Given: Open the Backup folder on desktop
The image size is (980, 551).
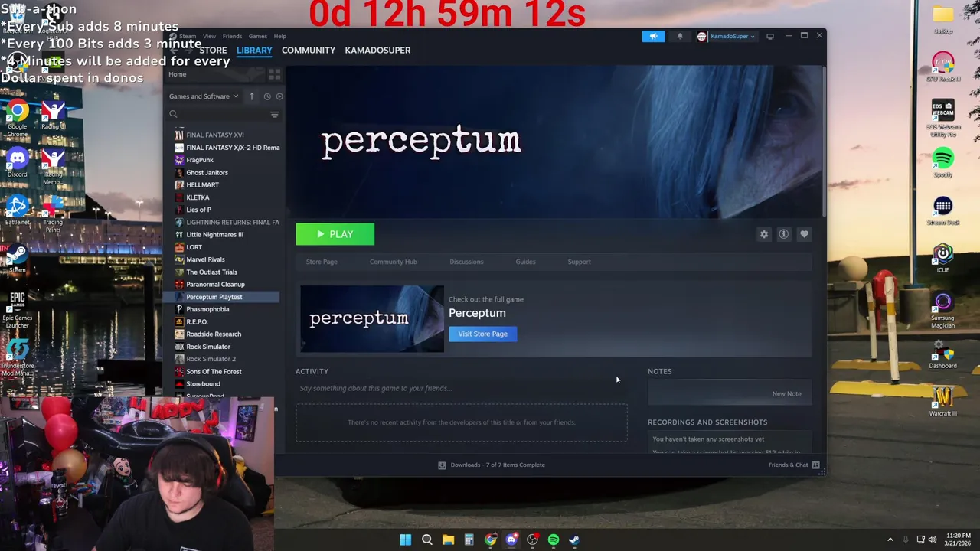Looking at the screenshot, I should 942,20.
